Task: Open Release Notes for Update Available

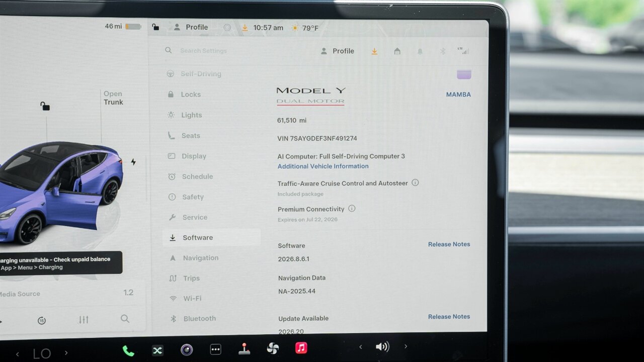Action: pos(449,317)
